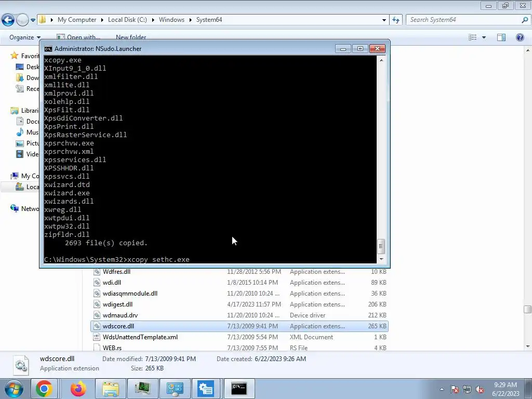This screenshot has height=399, width=532.
Task: Click the folder icon in the address bar
Action: click(43, 19)
